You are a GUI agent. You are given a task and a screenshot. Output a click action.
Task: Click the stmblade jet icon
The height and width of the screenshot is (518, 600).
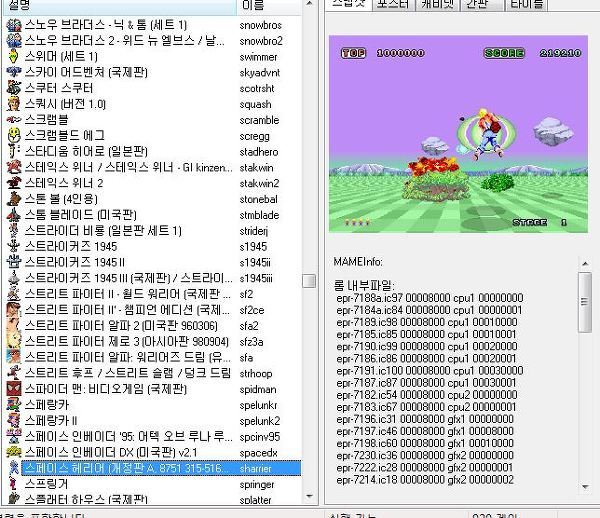[14, 215]
